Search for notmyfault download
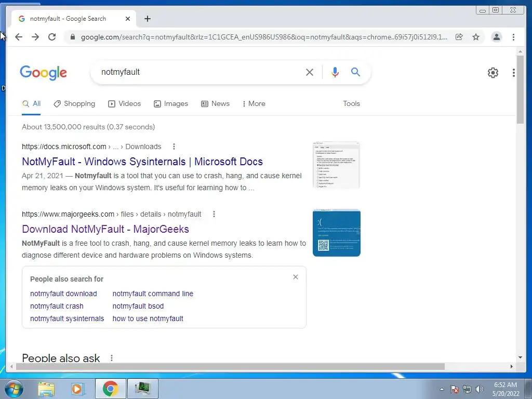Screen dimensions: 532x399 [x=63, y=294]
